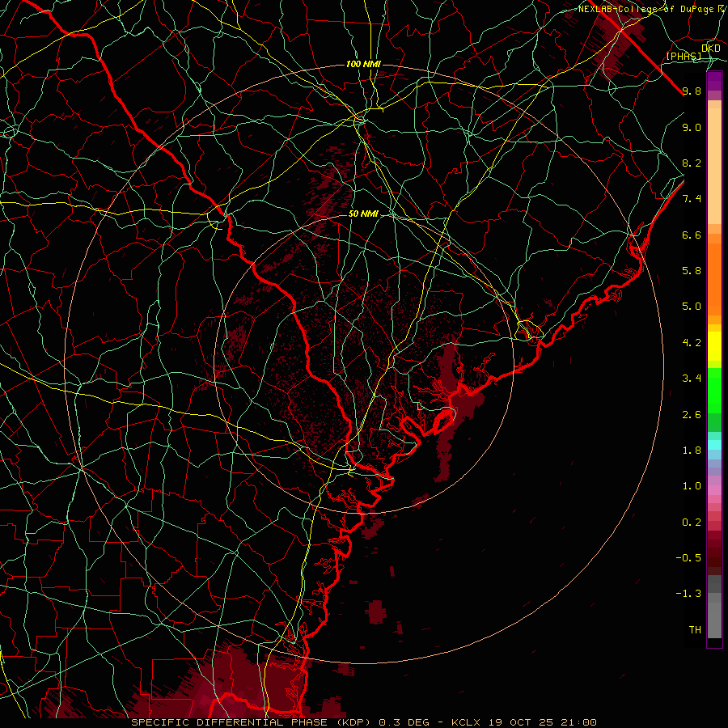Pick the purple swatch atop the color scale

click(714, 82)
